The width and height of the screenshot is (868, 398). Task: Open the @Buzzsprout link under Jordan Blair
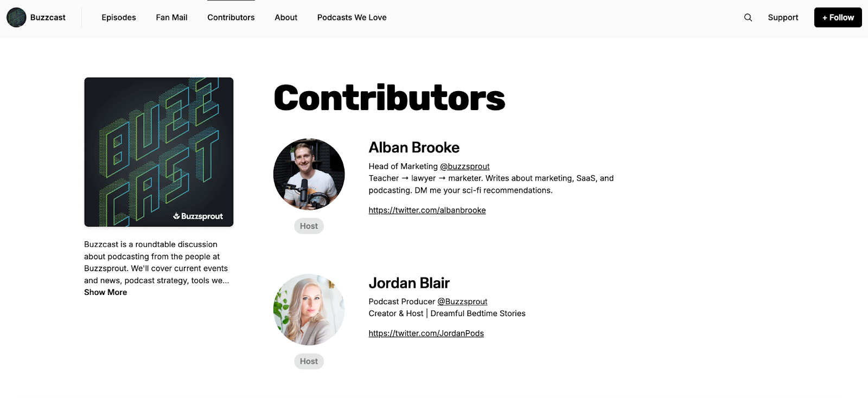pos(462,301)
